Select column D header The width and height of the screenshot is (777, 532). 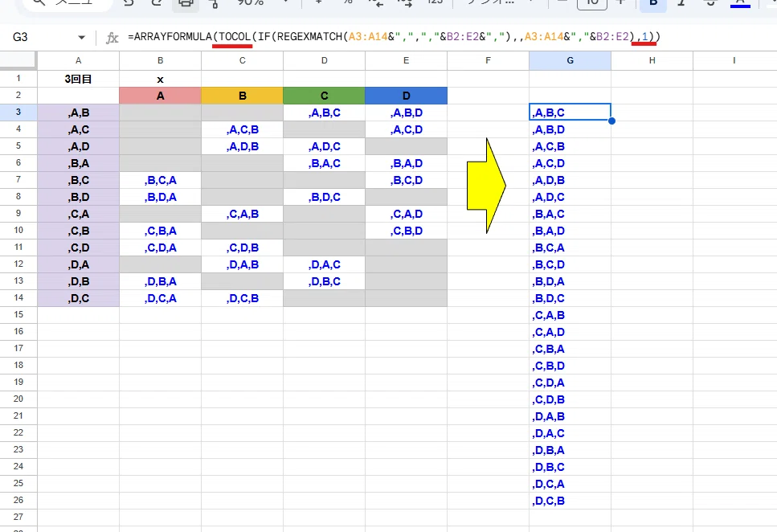point(324,60)
